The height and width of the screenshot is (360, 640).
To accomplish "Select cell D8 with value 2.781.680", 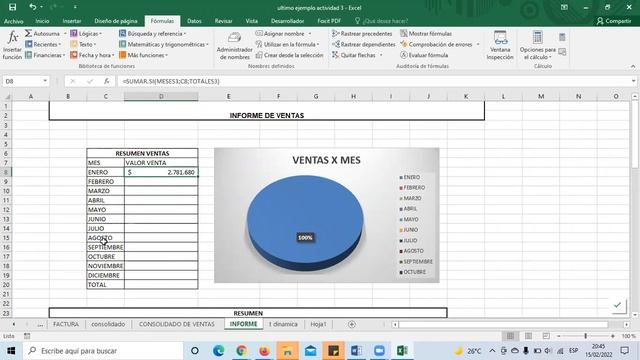I will point(161,172).
